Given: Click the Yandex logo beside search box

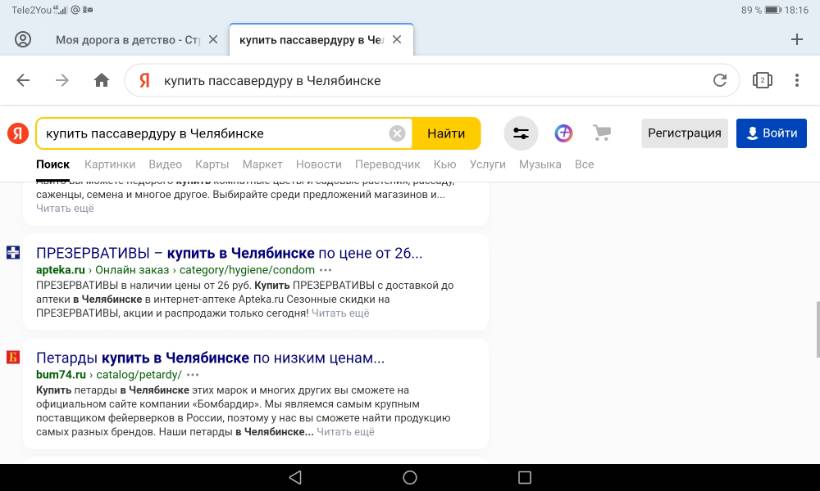Looking at the screenshot, I should pos(17,133).
